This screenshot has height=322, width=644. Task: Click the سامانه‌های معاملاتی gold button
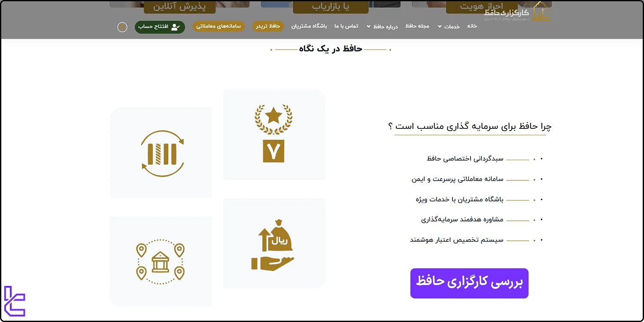tap(219, 26)
